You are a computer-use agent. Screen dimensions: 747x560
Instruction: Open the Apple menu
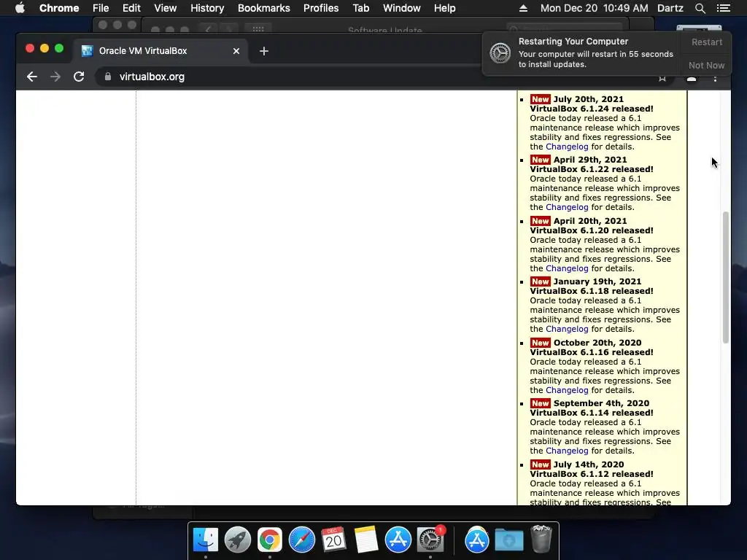point(20,8)
